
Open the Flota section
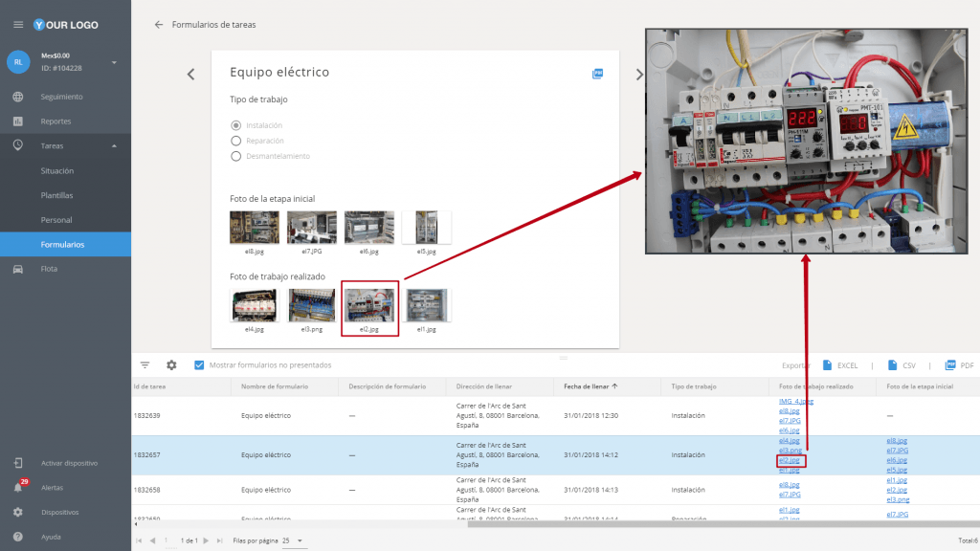49,269
